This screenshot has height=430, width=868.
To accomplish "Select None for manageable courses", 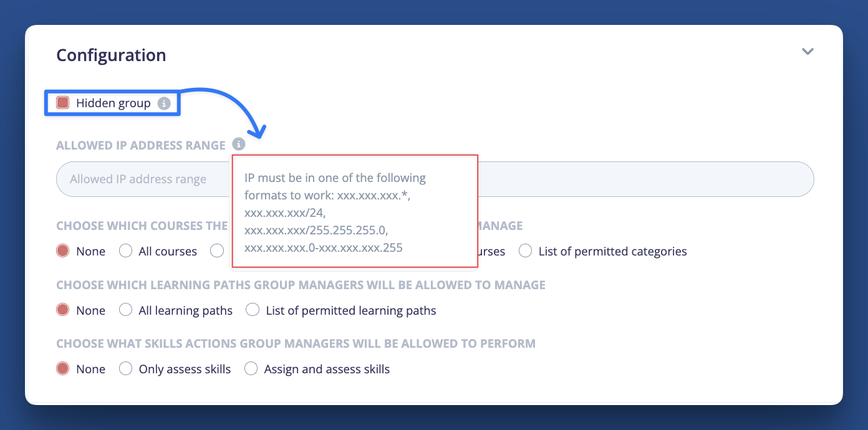I will (x=62, y=251).
